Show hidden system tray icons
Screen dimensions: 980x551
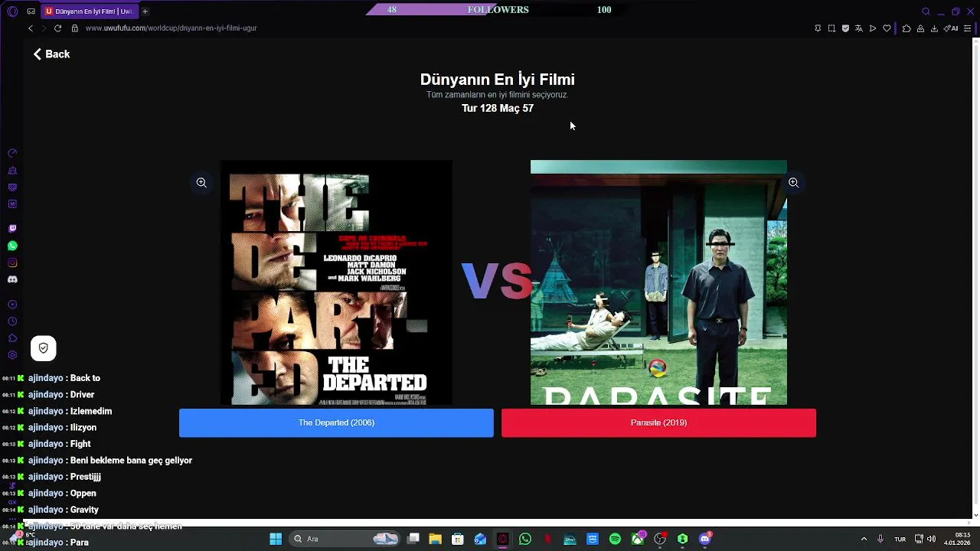click(x=864, y=539)
